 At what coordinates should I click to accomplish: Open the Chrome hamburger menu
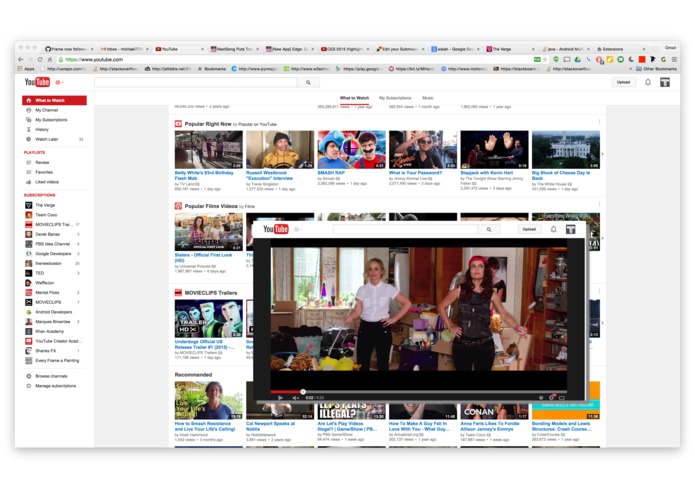[674, 59]
